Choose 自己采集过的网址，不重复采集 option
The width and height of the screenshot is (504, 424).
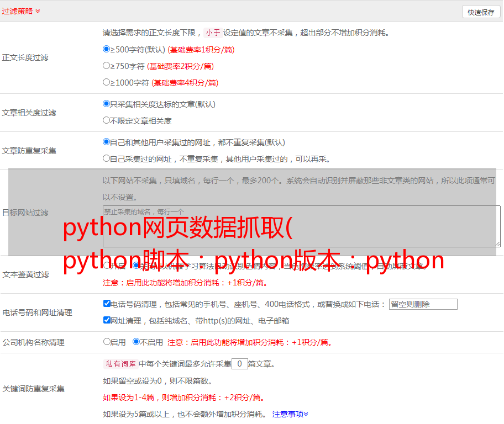click(107, 158)
